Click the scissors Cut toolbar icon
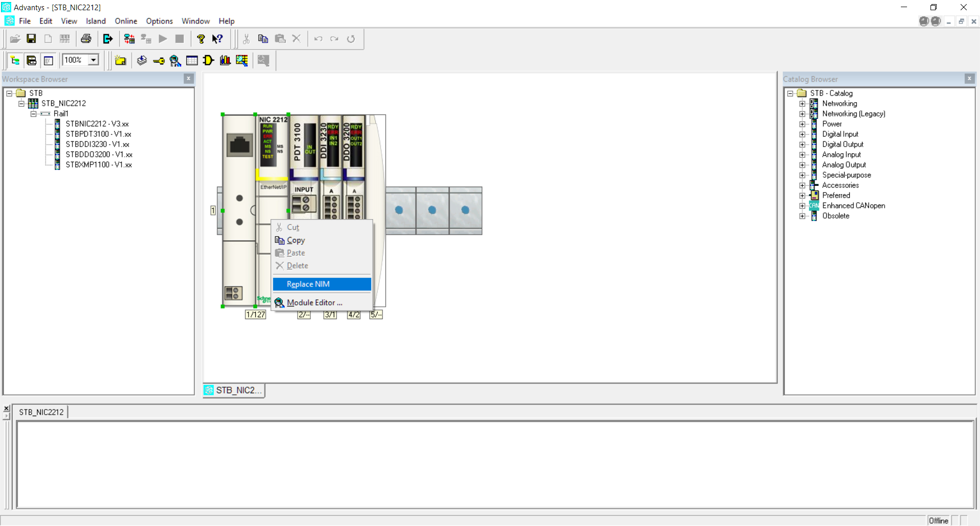 [247, 39]
